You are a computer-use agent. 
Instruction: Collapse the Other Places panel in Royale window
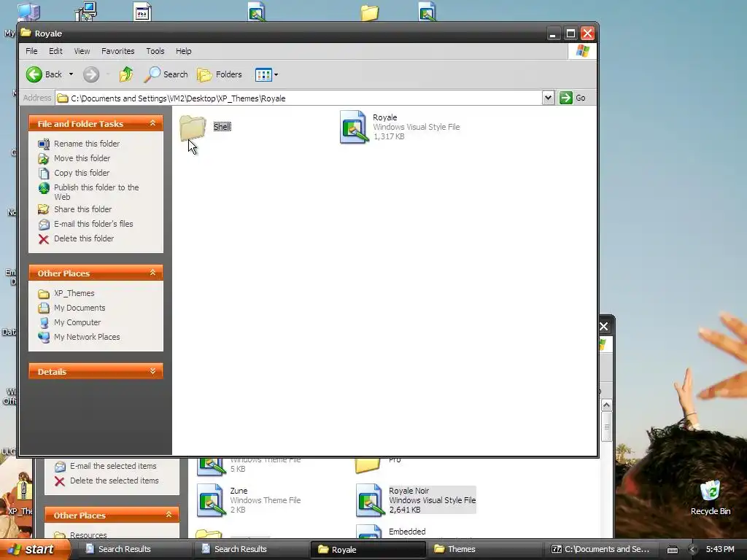click(153, 273)
